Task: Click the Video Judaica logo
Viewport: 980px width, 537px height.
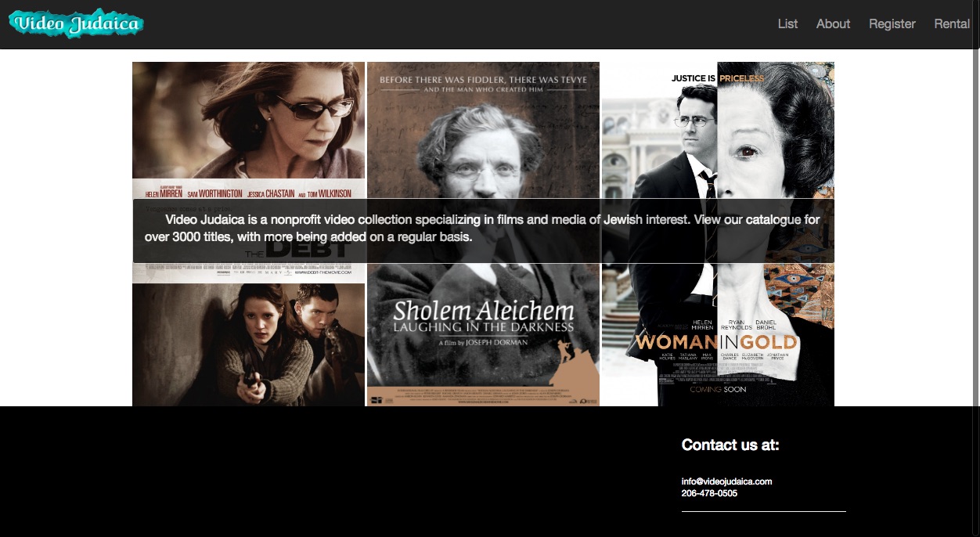Action: (76, 24)
